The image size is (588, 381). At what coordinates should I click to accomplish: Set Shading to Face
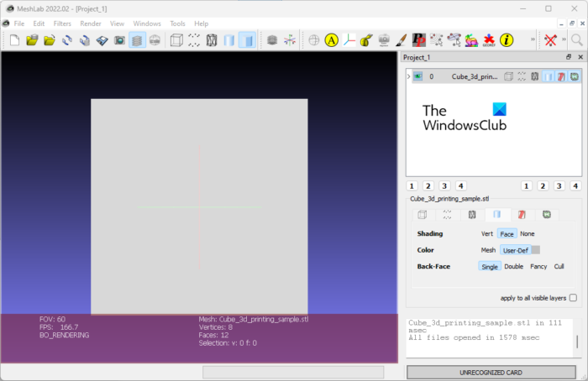pyautogui.click(x=507, y=234)
